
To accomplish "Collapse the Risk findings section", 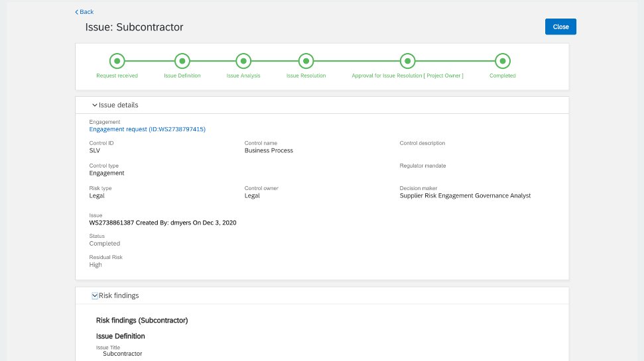I will click(x=95, y=295).
